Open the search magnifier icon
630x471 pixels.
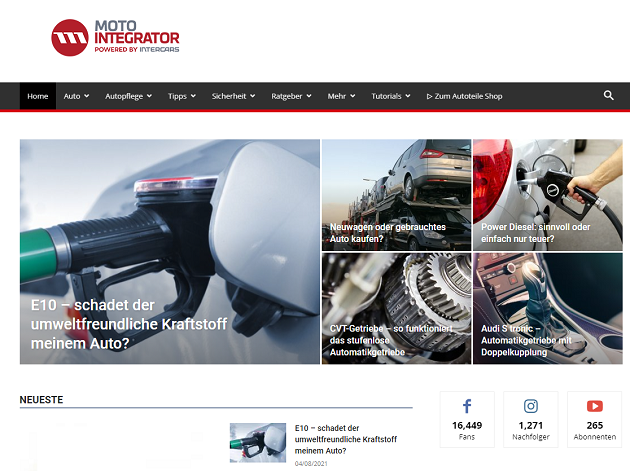[x=609, y=96]
